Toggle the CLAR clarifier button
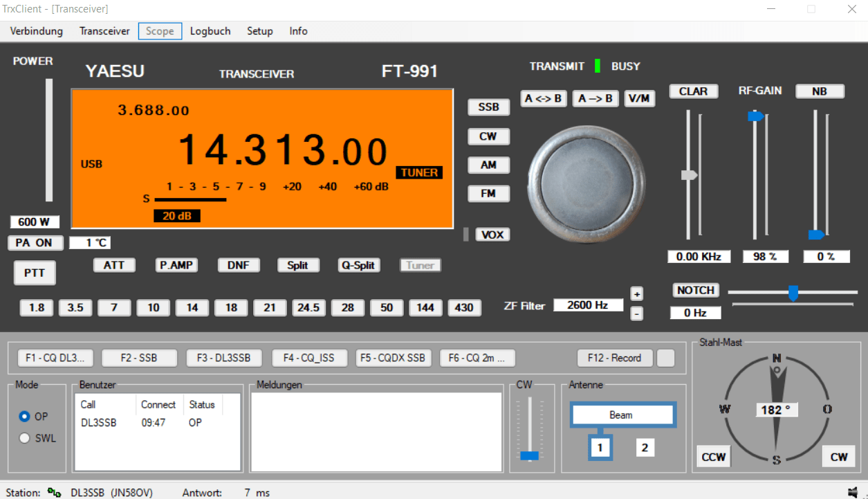 pyautogui.click(x=693, y=91)
